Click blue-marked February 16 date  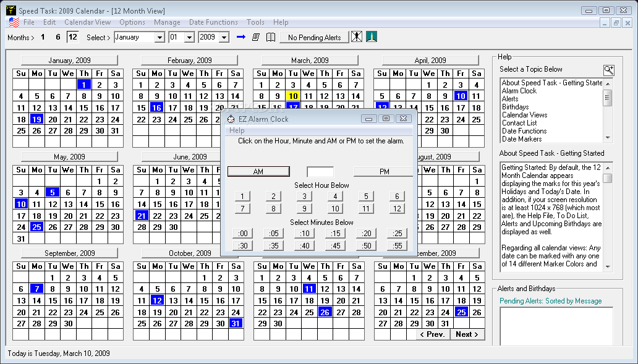[156, 108]
